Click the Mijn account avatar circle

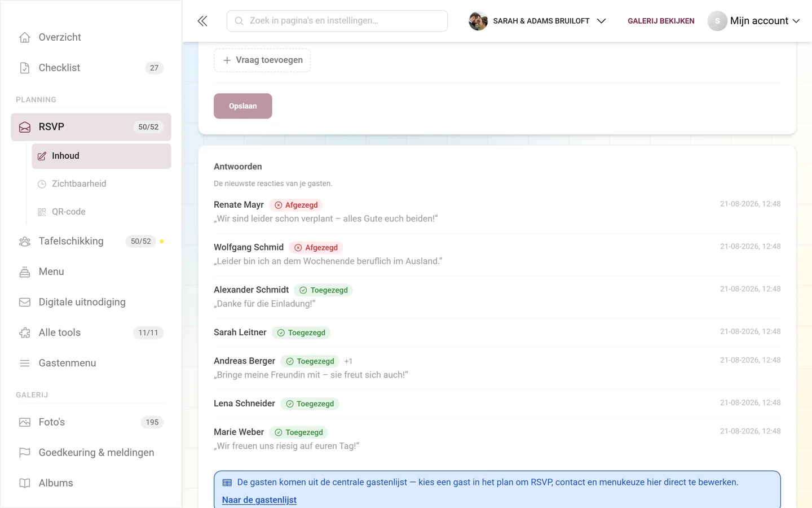tap(717, 21)
